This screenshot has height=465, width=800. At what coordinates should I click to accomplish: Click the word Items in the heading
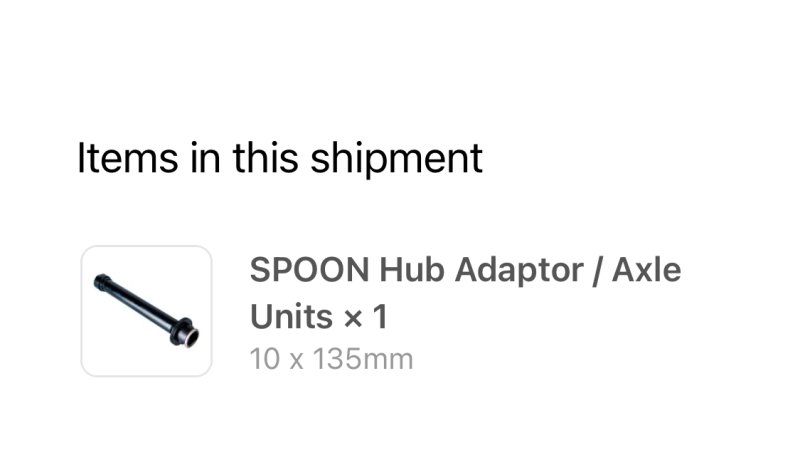[116, 158]
